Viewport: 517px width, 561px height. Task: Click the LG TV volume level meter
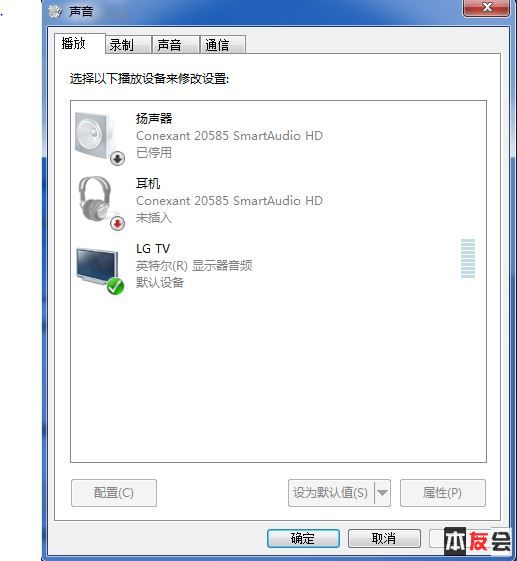click(468, 258)
